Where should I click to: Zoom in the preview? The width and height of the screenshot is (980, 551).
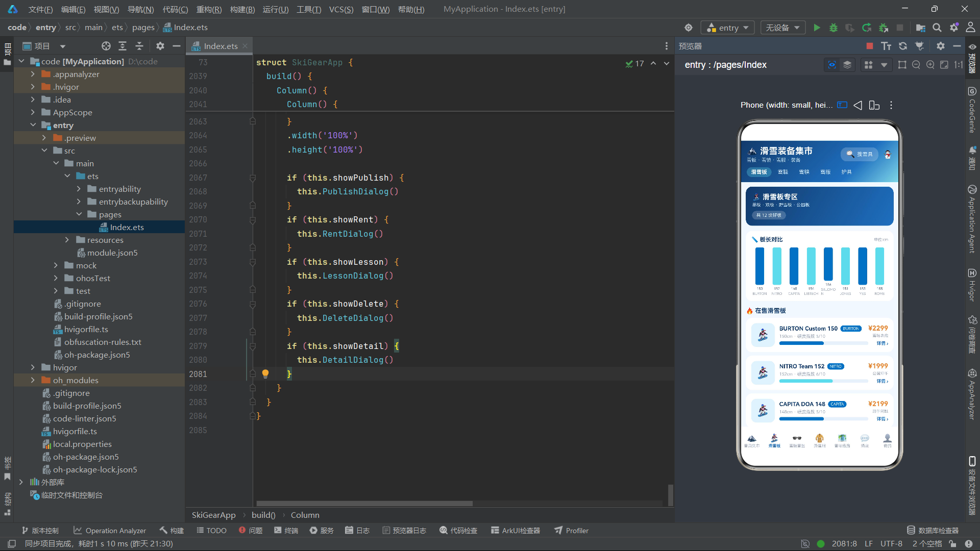coord(930,65)
